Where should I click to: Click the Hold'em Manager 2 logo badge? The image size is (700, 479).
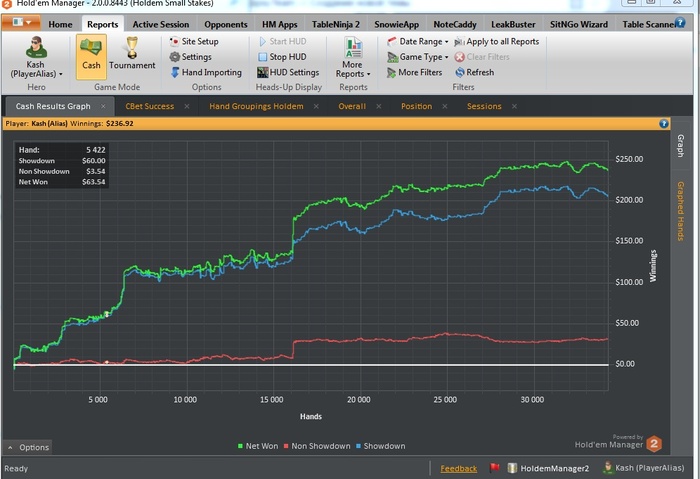654,444
